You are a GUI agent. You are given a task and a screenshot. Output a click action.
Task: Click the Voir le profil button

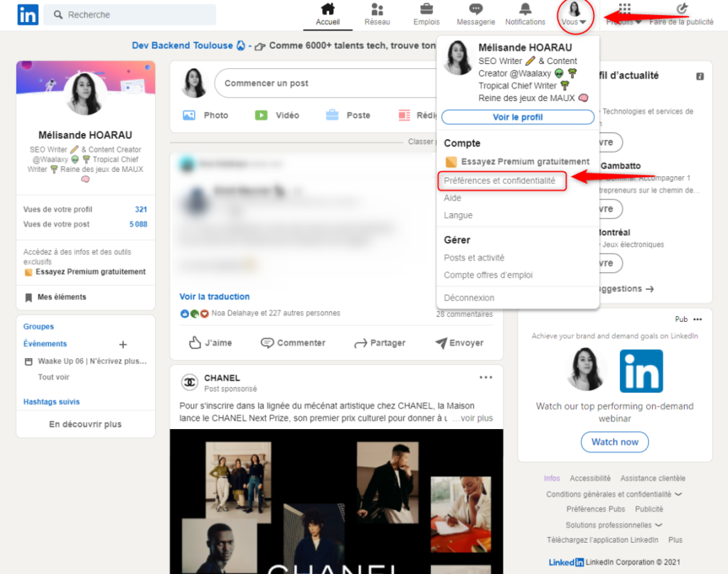point(518,116)
